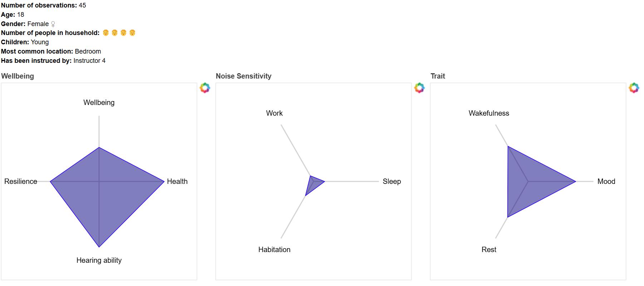Screen dimensions: 644x286
Task: Click the Resilience axis label
Action: pos(21,181)
